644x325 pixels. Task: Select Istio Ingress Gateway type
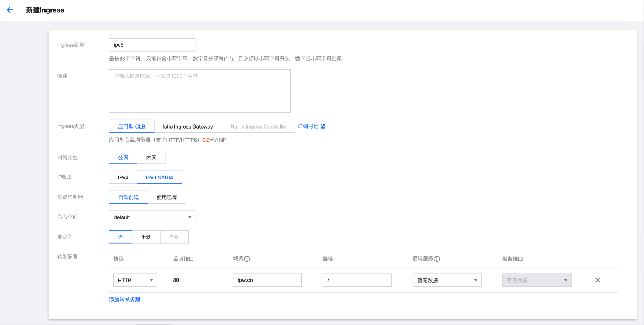click(188, 126)
